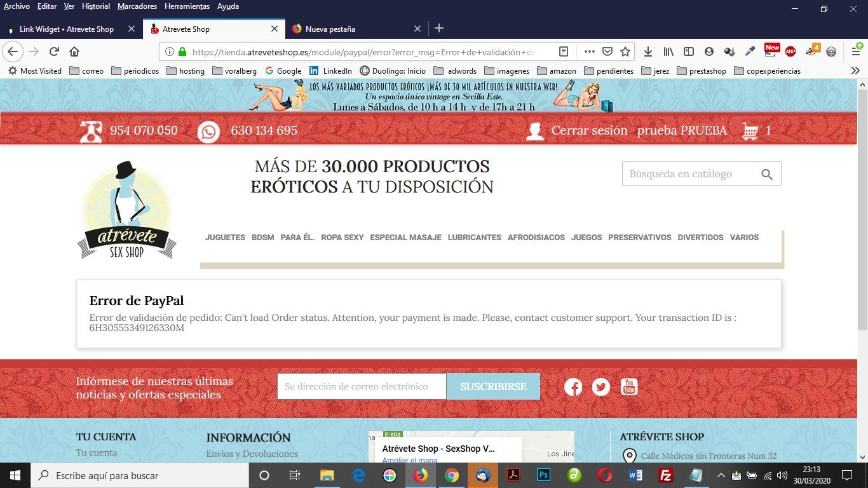Viewport: 868px width, 488px height.
Task: Open the periodicos bookmarks folder
Action: 135,71
